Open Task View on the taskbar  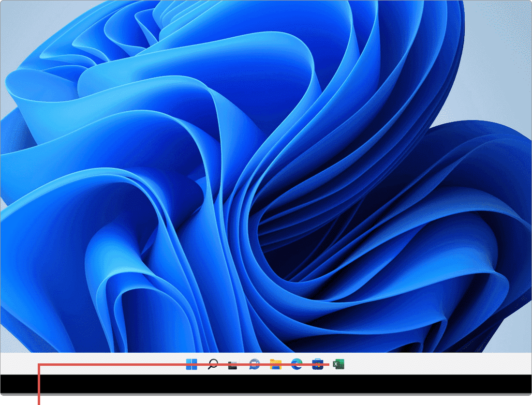233,365
